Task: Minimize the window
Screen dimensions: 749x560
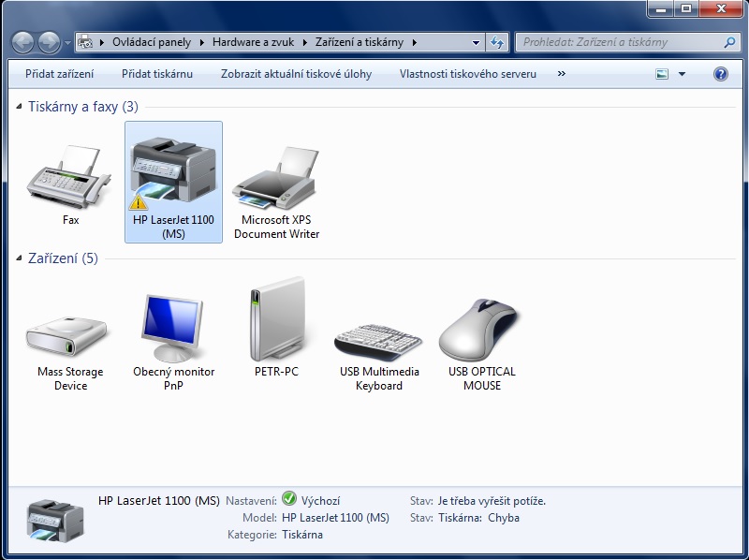Action: [x=661, y=8]
